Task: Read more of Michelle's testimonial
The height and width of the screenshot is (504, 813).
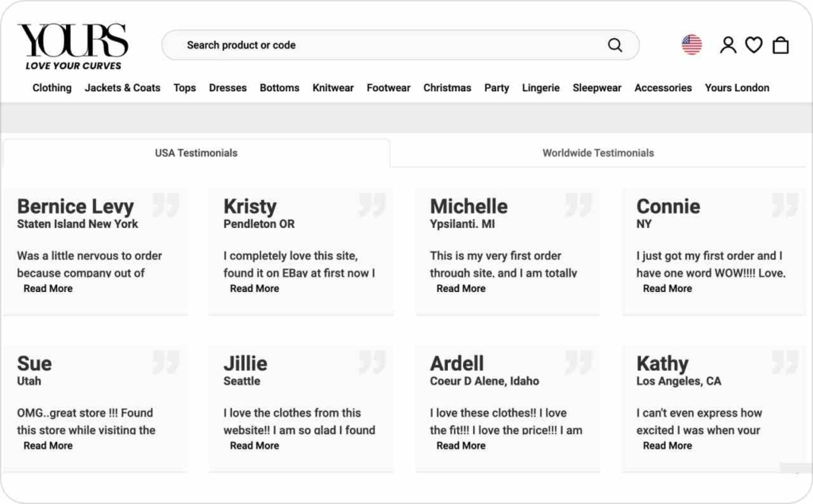Action: 460,289
